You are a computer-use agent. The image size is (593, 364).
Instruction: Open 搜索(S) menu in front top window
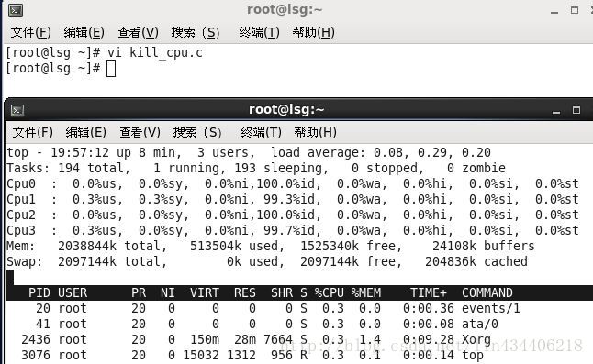pos(197,133)
